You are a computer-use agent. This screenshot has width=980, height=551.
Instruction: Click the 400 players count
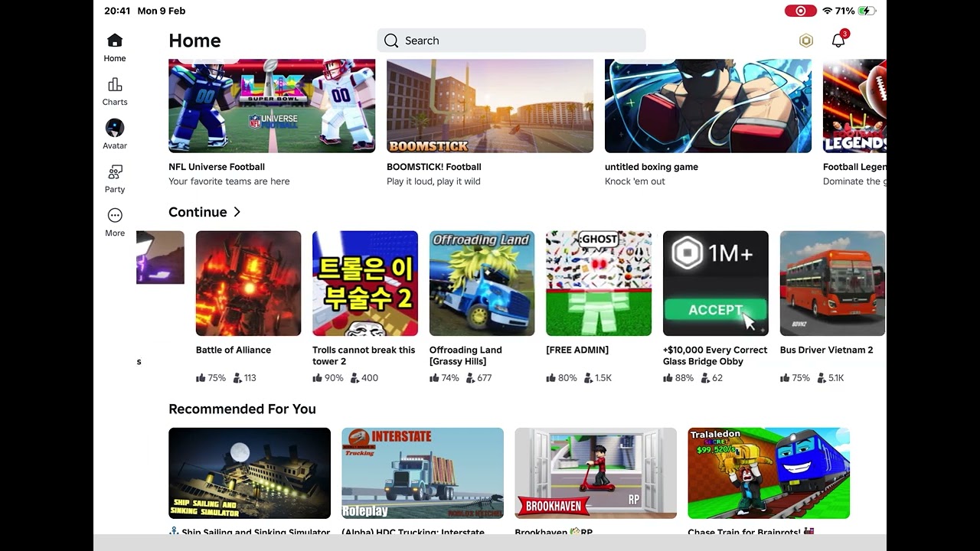(364, 378)
